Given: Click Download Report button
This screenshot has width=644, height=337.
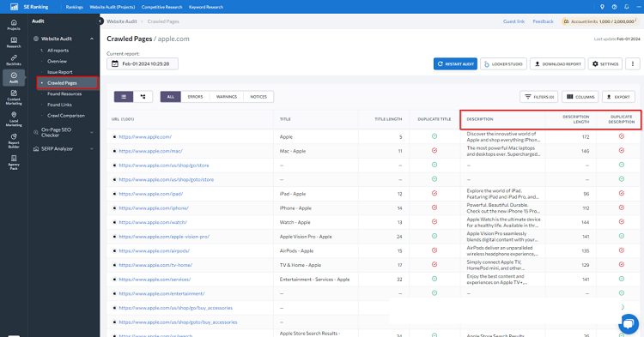Looking at the screenshot, I should (557, 64).
